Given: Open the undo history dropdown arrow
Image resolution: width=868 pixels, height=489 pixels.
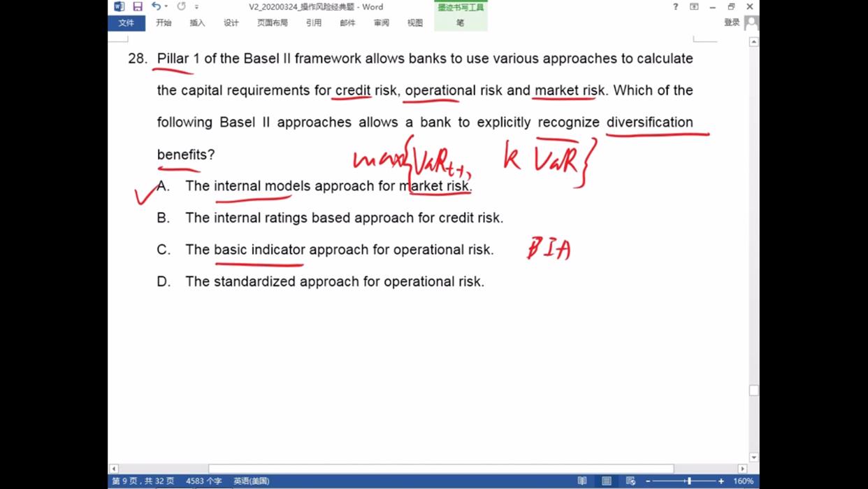Looking at the screenshot, I should click(x=166, y=7).
